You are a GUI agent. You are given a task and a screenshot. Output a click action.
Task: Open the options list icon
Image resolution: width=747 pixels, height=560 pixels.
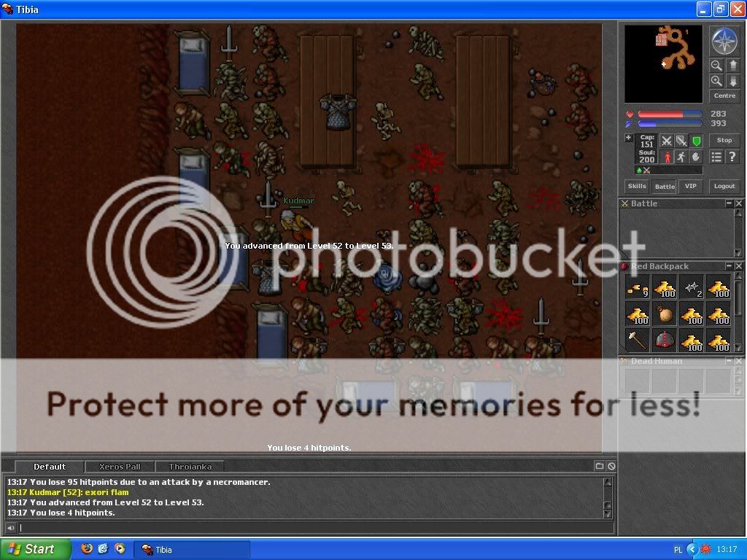(716, 157)
